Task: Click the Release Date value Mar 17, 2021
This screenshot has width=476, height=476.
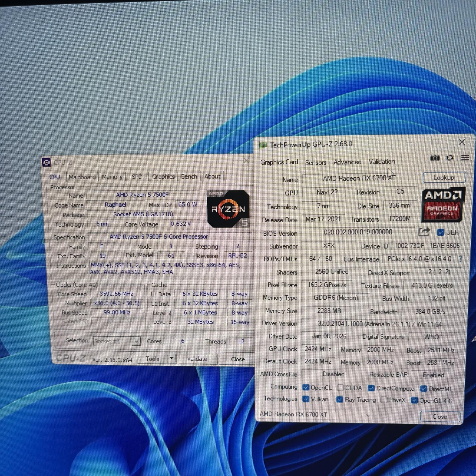Action: pos(323,219)
